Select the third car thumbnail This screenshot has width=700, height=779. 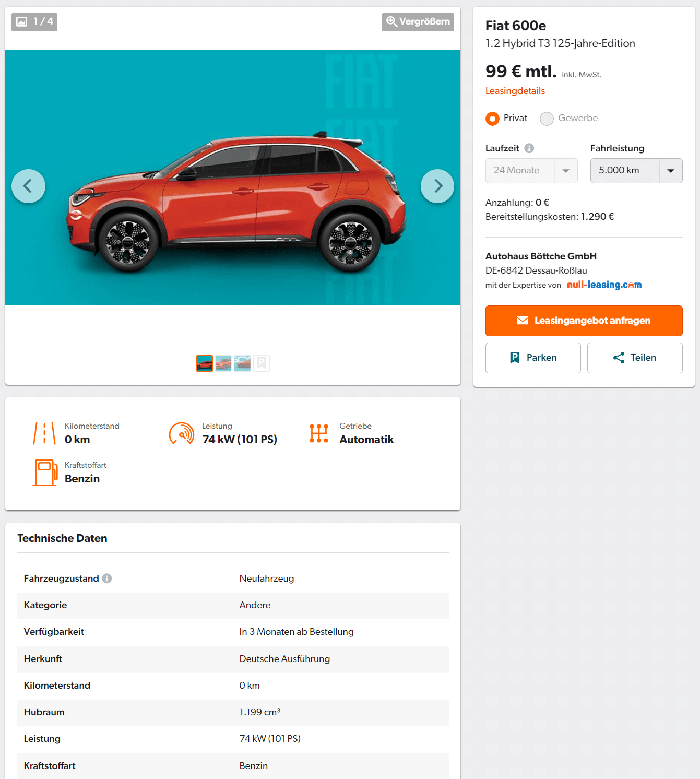point(242,363)
